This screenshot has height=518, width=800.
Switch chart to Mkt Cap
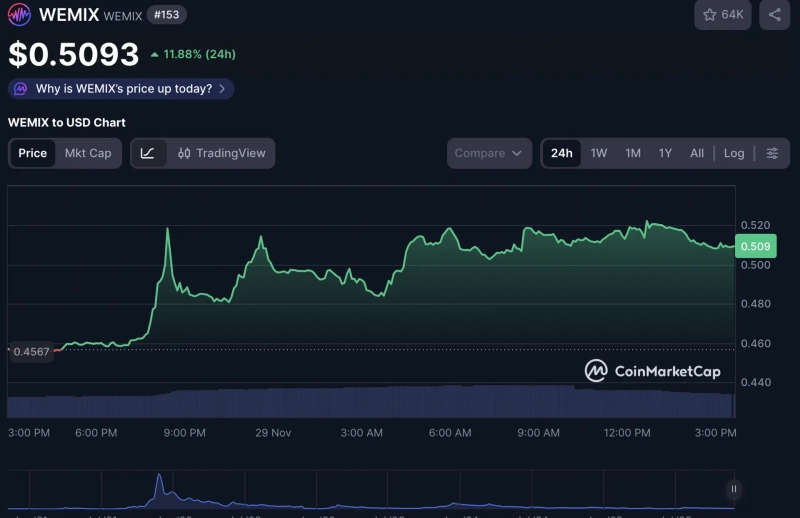click(x=88, y=153)
